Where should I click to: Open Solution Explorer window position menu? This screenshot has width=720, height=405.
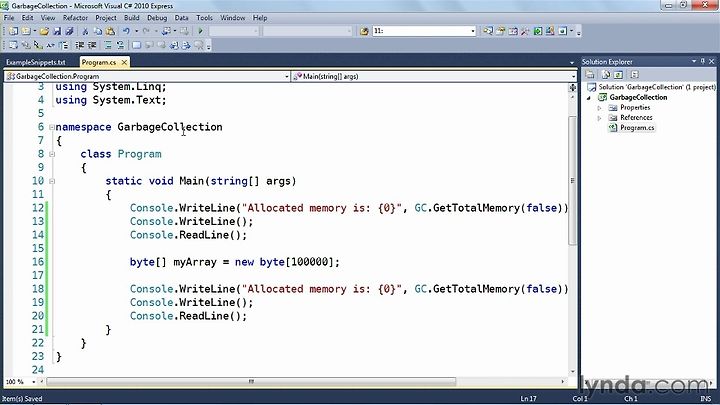pyautogui.click(x=694, y=61)
